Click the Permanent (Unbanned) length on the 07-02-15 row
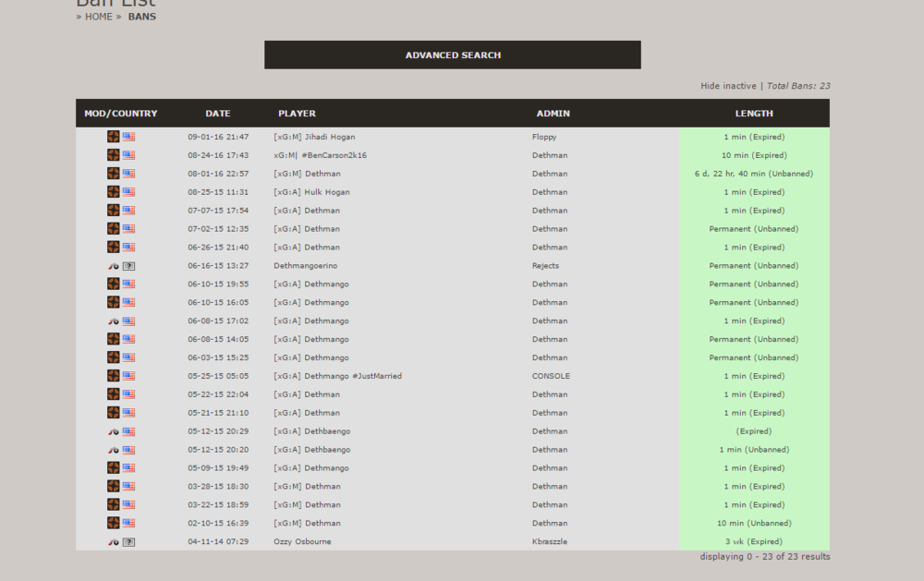The image size is (924, 581). [754, 229]
